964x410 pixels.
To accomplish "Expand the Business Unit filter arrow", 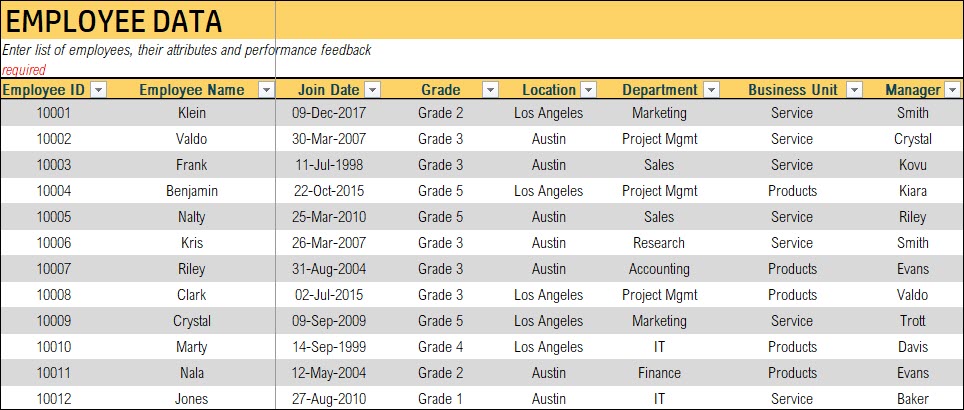I will pyautogui.click(x=854, y=90).
